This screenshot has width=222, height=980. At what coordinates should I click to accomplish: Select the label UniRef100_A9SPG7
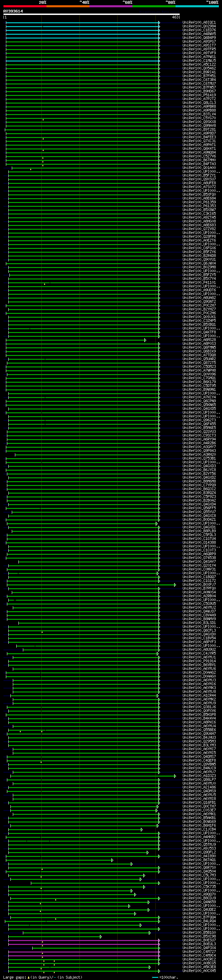click(x=199, y=41)
